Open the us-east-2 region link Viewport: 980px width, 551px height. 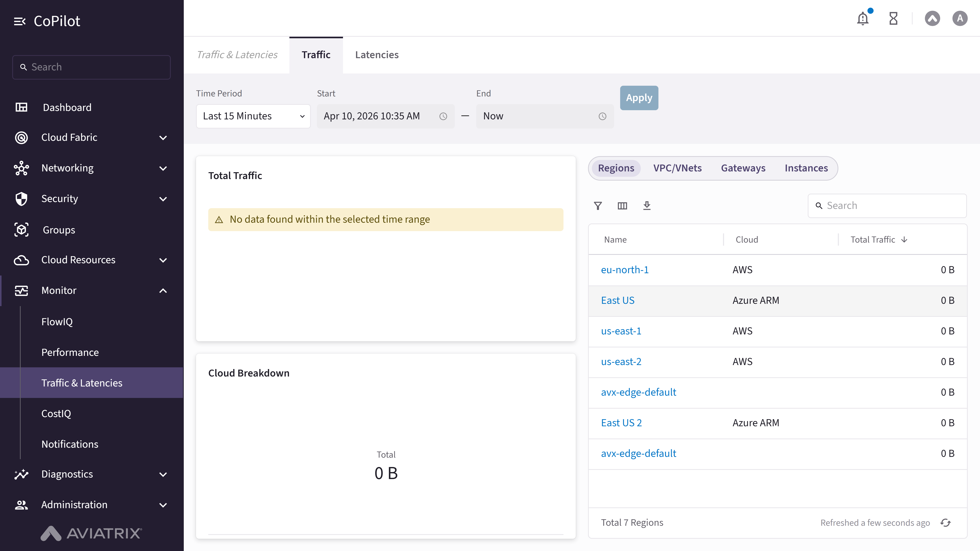[x=621, y=362]
